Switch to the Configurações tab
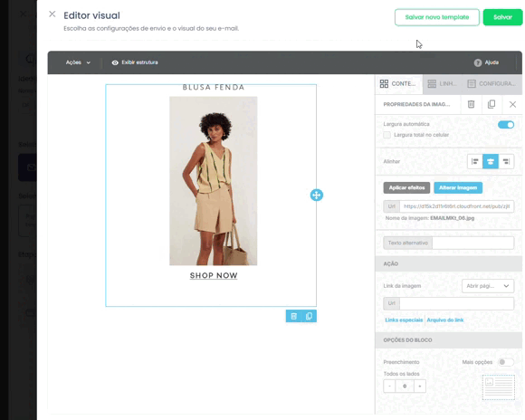 pyautogui.click(x=492, y=84)
